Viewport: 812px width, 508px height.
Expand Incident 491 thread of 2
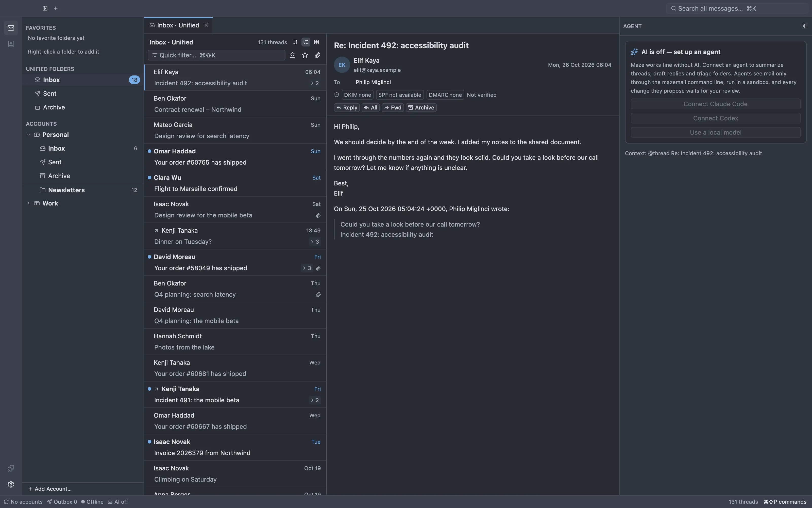[315, 400]
